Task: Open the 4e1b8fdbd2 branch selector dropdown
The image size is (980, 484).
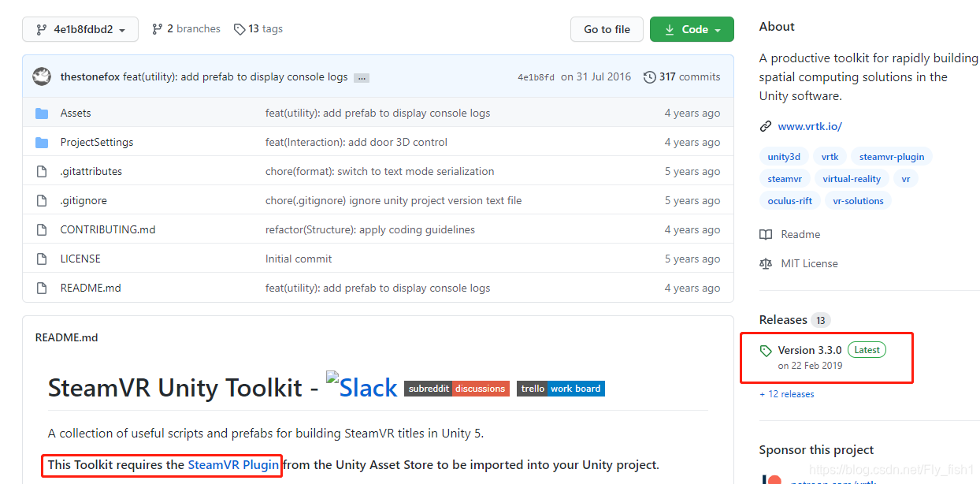Action: (x=80, y=29)
